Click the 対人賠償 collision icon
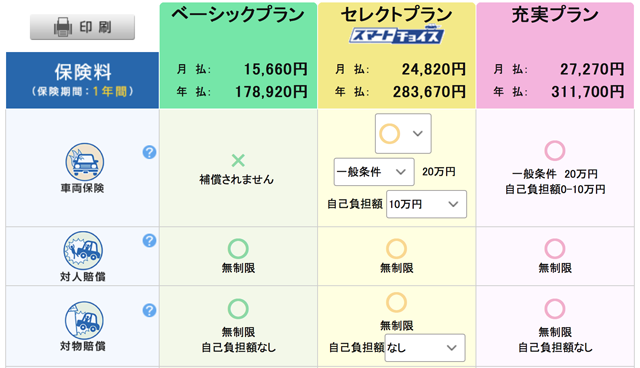The height and width of the screenshot is (368, 640). tap(83, 250)
